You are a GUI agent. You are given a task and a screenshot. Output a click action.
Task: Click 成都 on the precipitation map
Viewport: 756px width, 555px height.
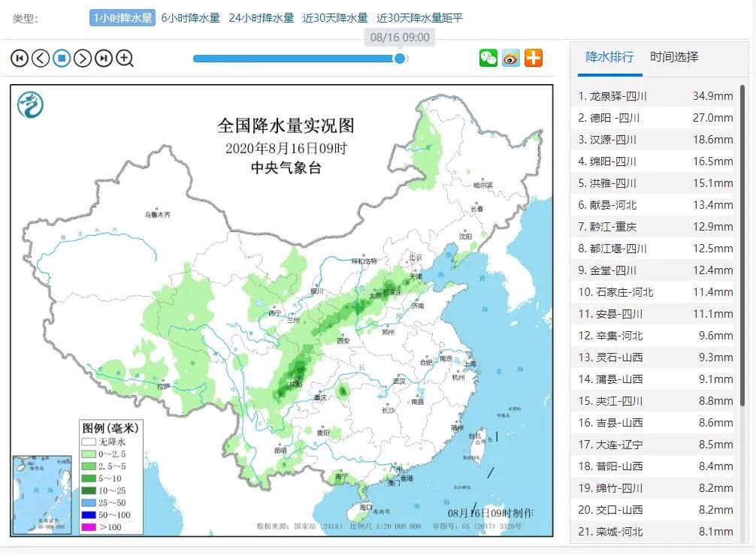tap(295, 384)
